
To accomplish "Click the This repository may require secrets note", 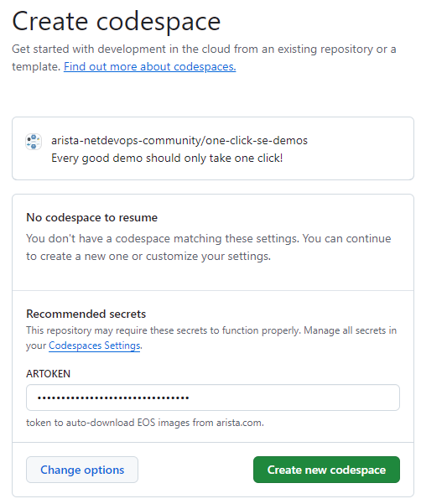I will 211,338.
